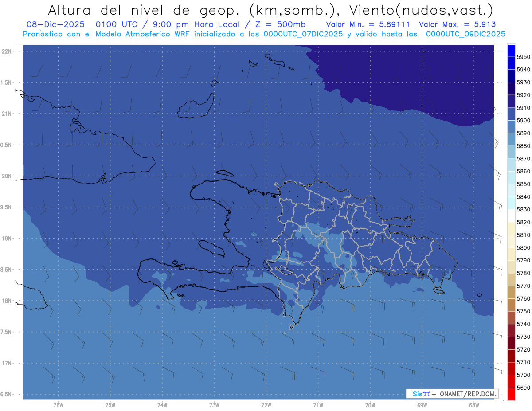The image size is (532, 411).
Task: Click the '7.5N' latitude label
Action: pos(6,332)
